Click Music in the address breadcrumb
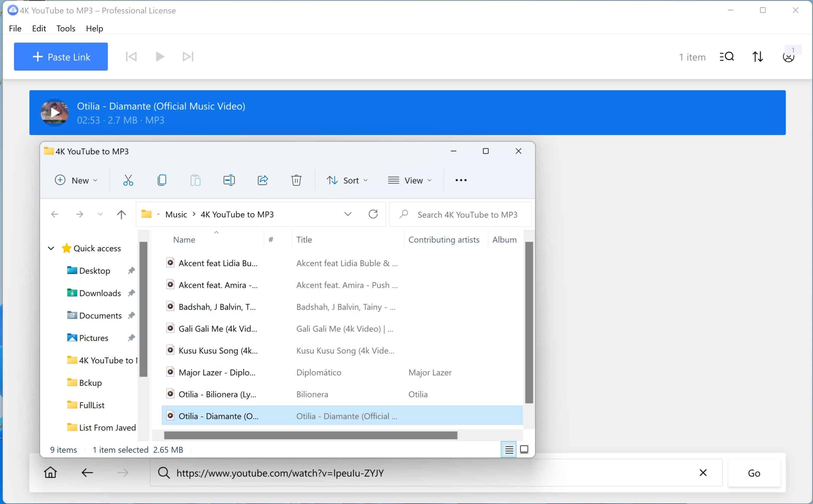 [x=176, y=214]
